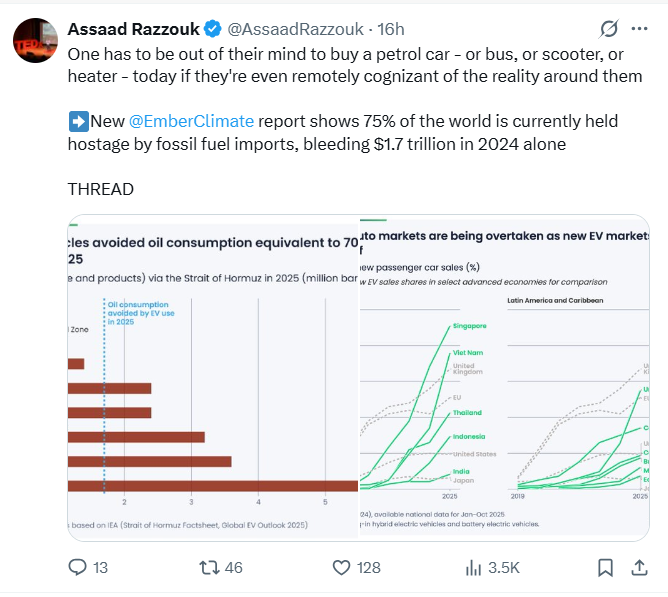Screen dimensions: 668x597
Task: Share the post via upload arrow icon
Action: click(x=638, y=567)
